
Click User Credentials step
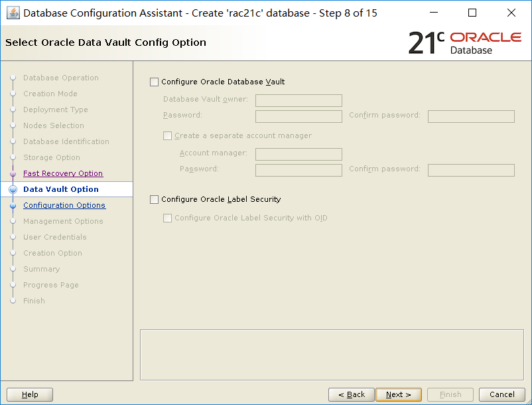click(55, 237)
